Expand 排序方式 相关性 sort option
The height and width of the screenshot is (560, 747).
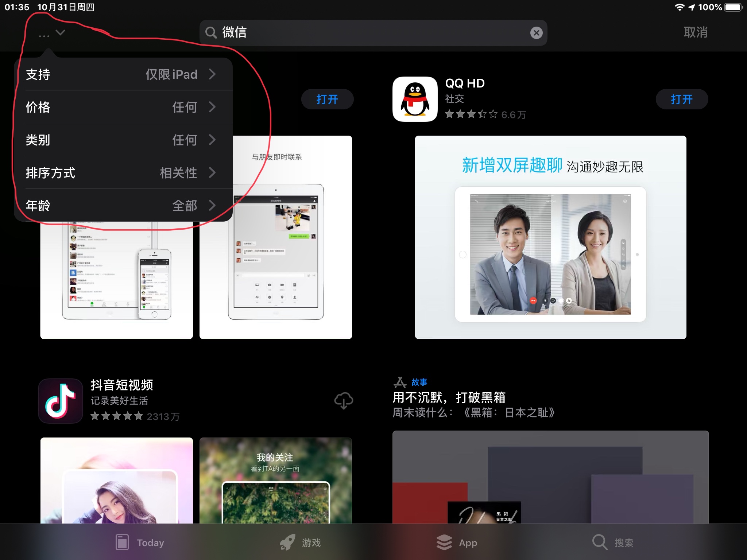pyautogui.click(x=124, y=173)
